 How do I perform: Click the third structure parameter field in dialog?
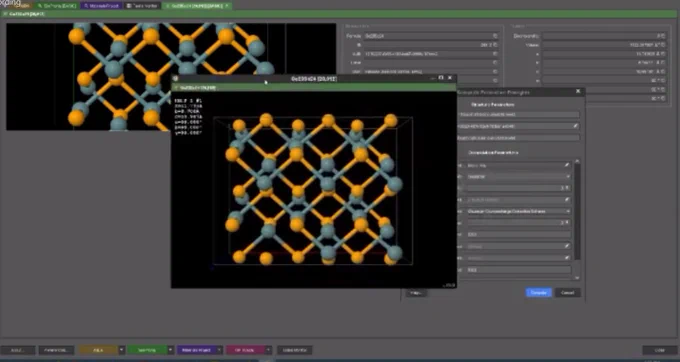pos(519,138)
